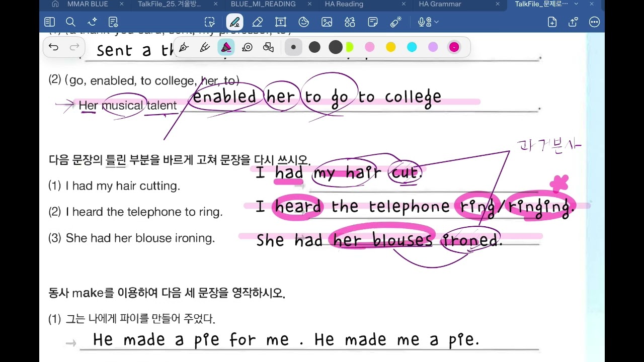
Task: Click the prompt '(go, enabled, to college, her, to)'
Action: point(152,80)
